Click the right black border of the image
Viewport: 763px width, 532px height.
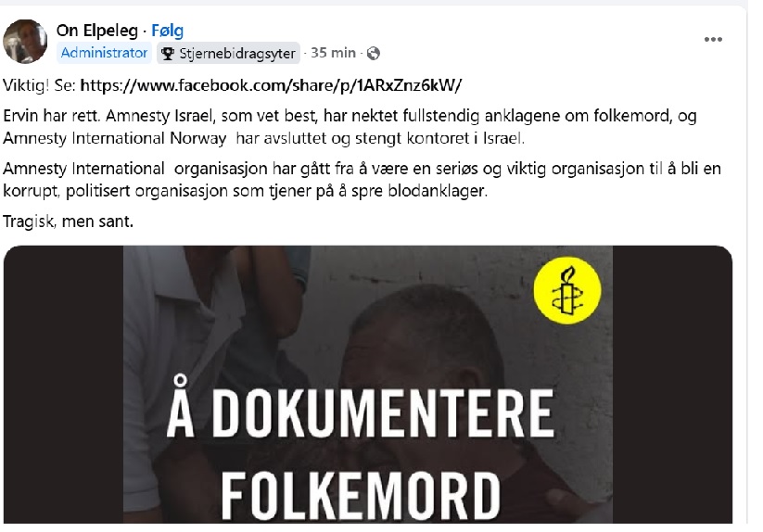tap(672, 385)
